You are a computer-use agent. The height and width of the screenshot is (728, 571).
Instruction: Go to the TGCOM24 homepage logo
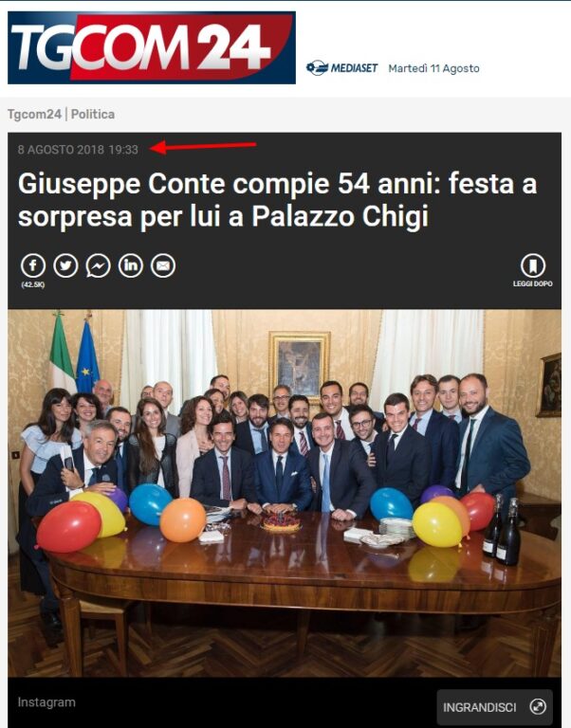click(x=152, y=47)
